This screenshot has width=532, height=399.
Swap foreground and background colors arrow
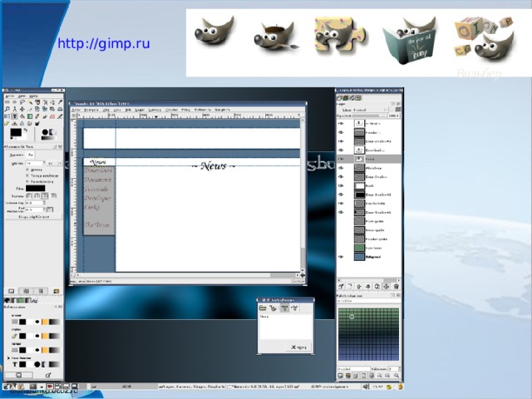click(x=26, y=130)
